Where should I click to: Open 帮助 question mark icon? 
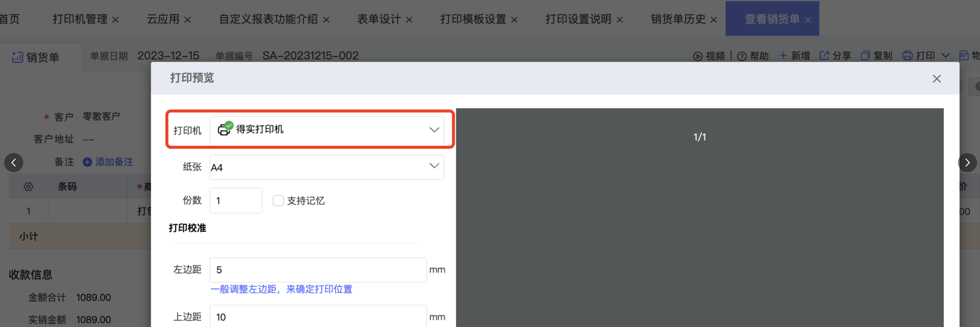[742, 56]
